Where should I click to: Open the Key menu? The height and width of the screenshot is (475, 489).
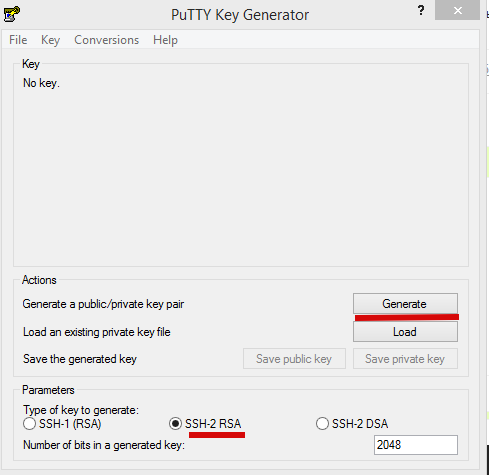pos(50,40)
